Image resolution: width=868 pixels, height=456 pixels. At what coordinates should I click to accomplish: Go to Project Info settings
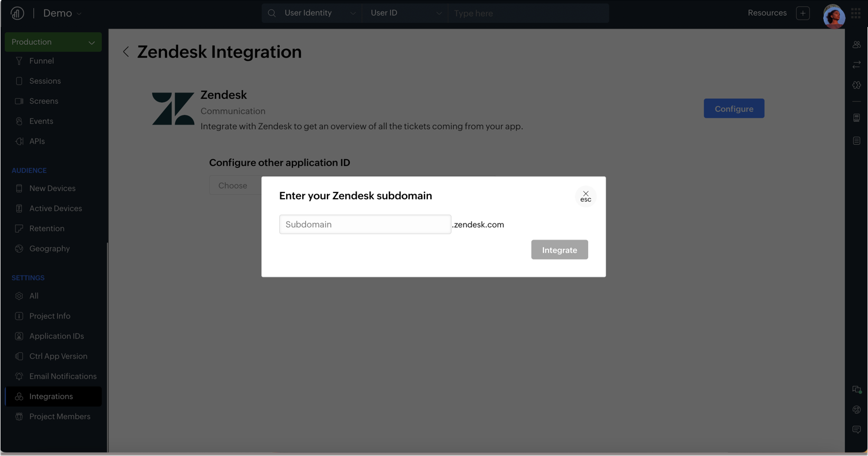pyautogui.click(x=49, y=316)
